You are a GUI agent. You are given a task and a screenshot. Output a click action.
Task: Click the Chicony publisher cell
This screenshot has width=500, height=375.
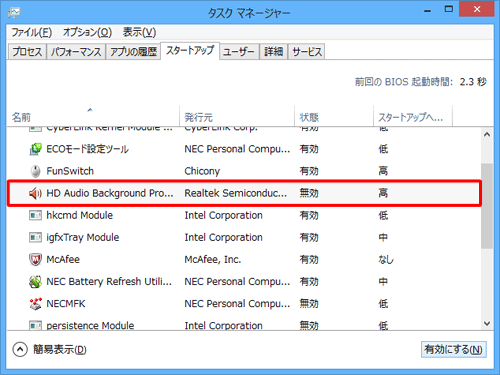(202, 171)
